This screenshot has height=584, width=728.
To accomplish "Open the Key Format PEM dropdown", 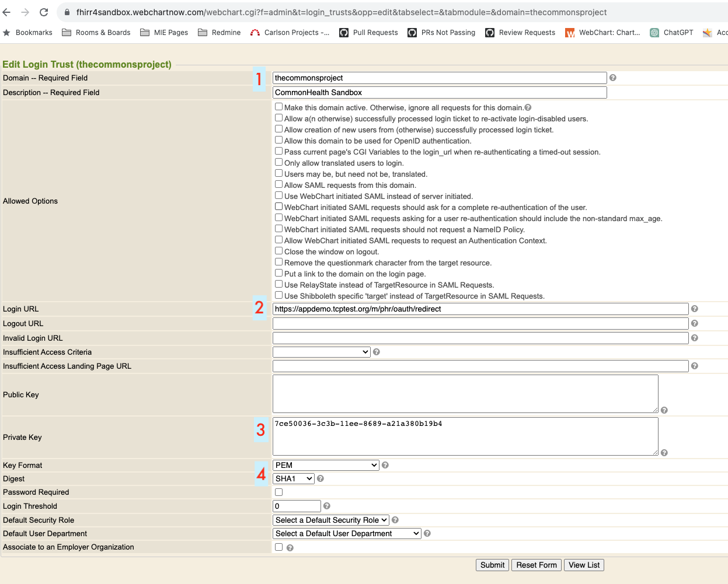I will [x=326, y=465].
